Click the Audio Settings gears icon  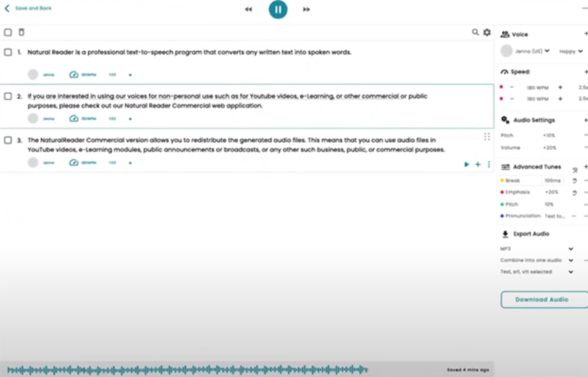(505, 120)
